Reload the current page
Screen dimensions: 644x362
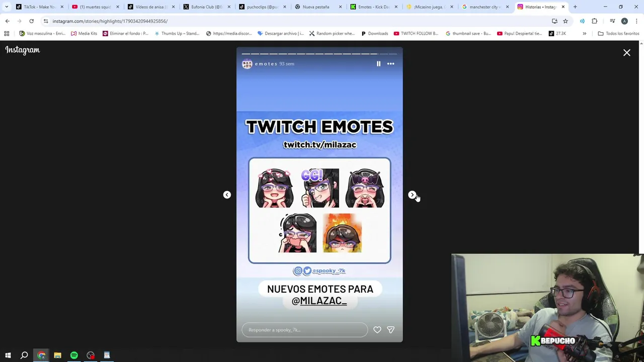pyautogui.click(x=31, y=21)
